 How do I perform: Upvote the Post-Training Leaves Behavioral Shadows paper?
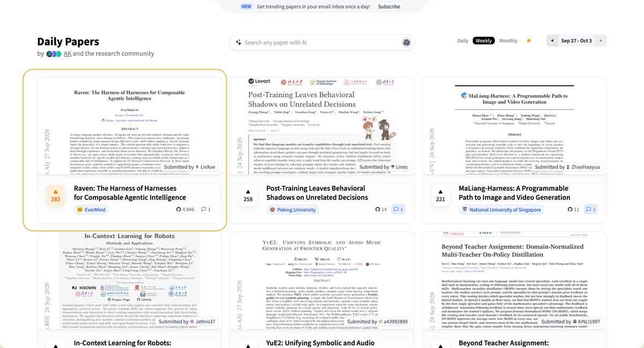point(248,195)
